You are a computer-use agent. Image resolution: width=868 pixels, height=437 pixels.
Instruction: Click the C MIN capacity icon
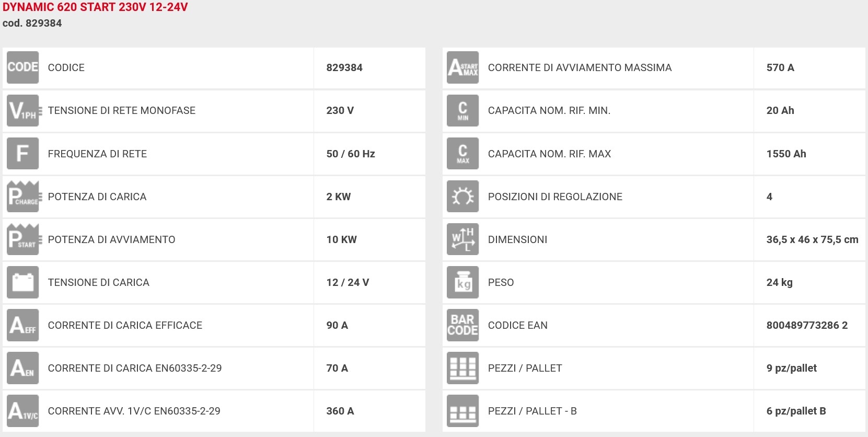[463, 110]
